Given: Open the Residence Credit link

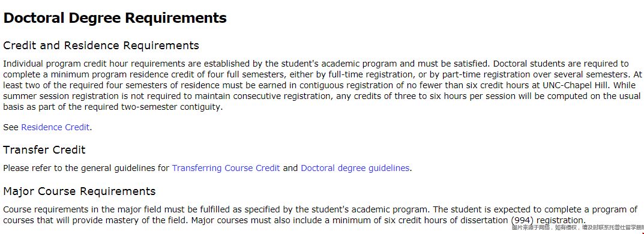Looking at the screenshot, I should click(55, 127).
